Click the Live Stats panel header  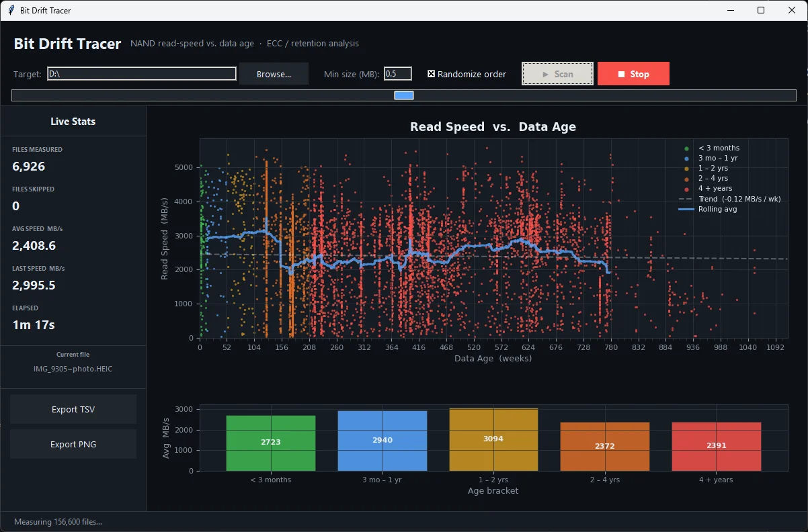tap(73, 122)
